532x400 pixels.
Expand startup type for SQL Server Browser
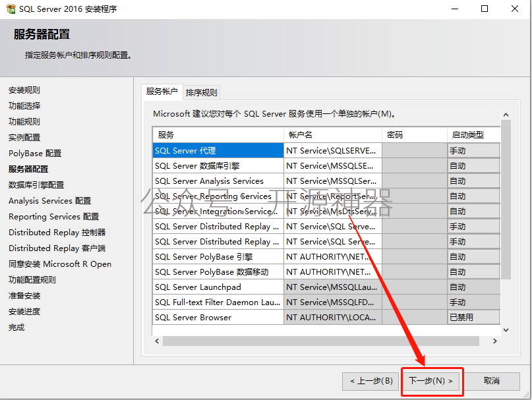[473, 317]
